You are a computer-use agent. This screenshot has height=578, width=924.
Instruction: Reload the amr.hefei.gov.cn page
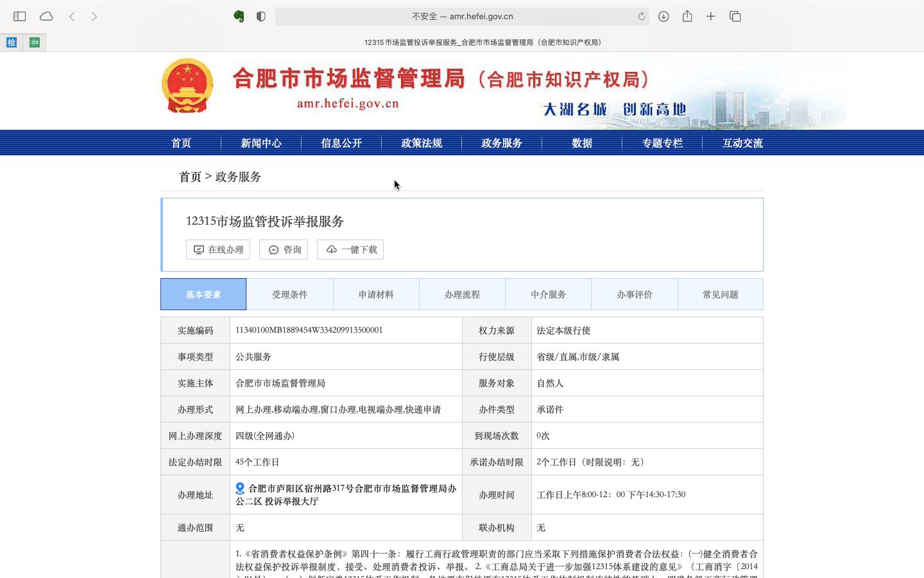(x=641, y=16)
